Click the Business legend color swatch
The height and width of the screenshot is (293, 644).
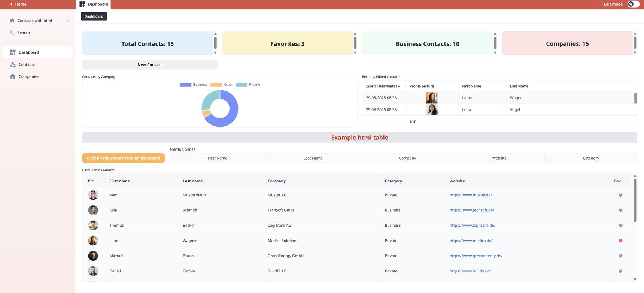(185, 85)
